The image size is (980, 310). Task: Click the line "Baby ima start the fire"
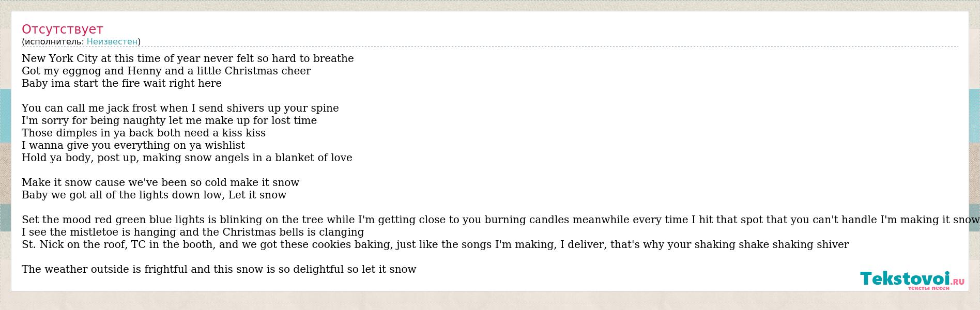pyautogui.click(x=121, y=83)
